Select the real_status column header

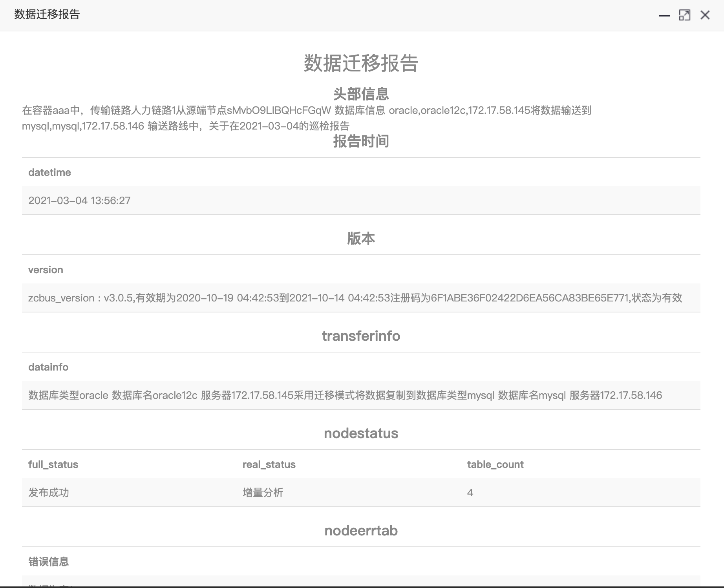[x=269, y=464]
